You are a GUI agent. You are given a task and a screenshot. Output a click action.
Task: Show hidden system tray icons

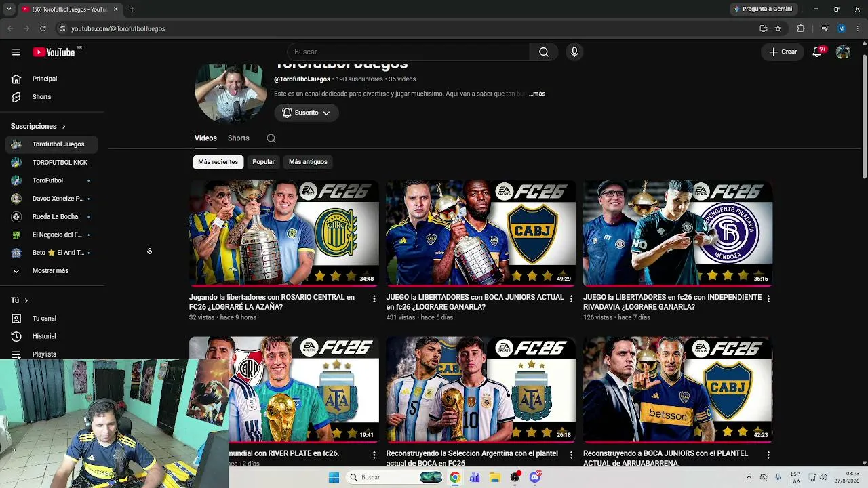(x=749, y=477)
